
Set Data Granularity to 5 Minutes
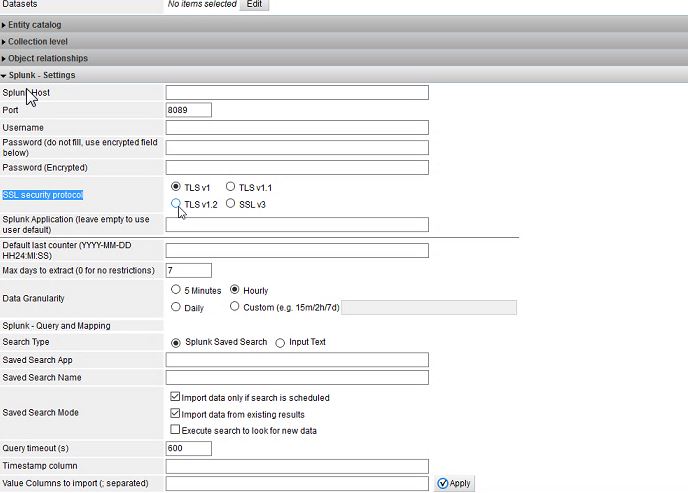click(x=176, y=289)
